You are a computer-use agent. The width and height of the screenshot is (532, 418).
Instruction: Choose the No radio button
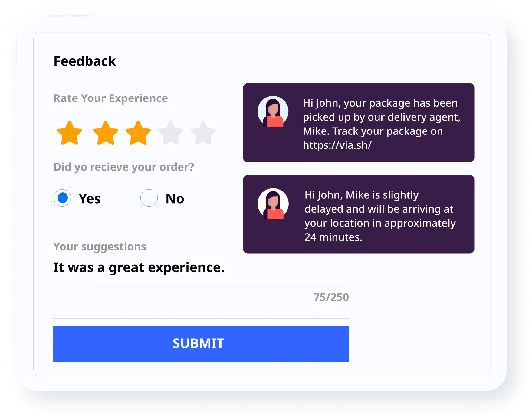tap(149, 198)
